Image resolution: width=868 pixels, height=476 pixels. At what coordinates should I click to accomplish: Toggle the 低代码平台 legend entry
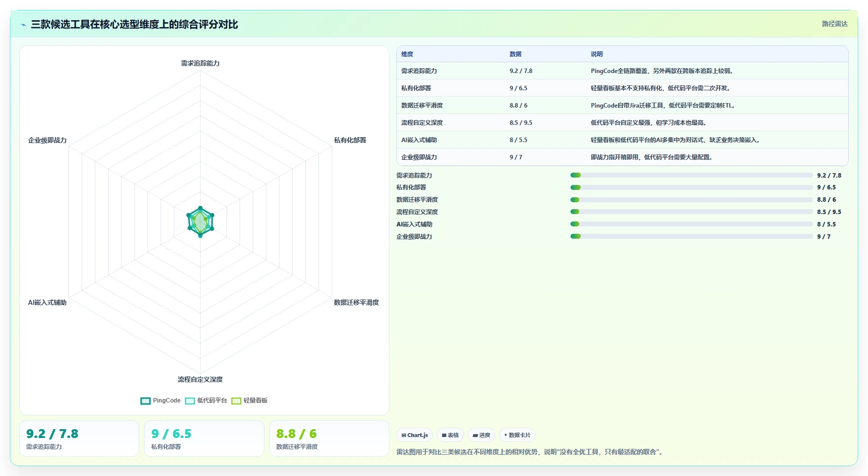206,401
